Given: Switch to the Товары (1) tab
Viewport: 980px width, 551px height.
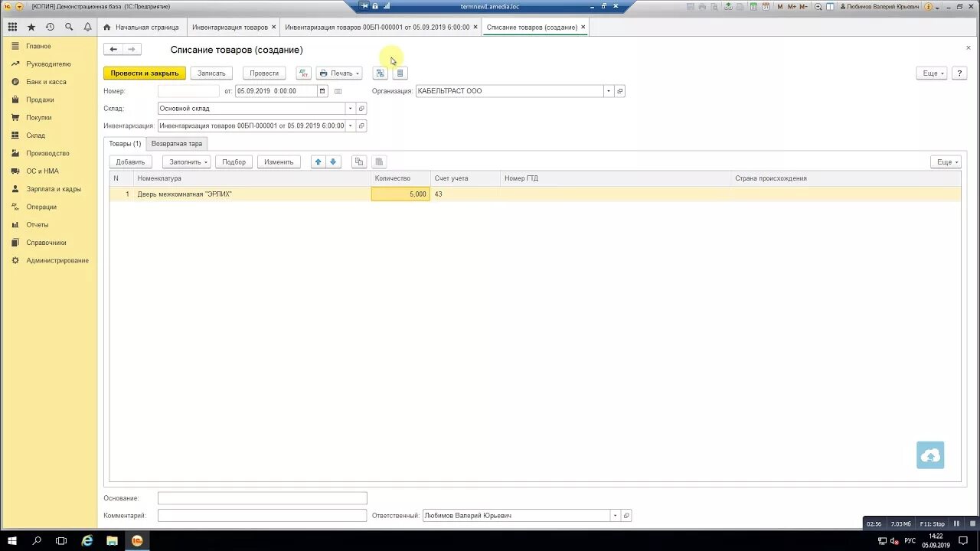Looking at the screenshot, I should click(x=125, y=144).
